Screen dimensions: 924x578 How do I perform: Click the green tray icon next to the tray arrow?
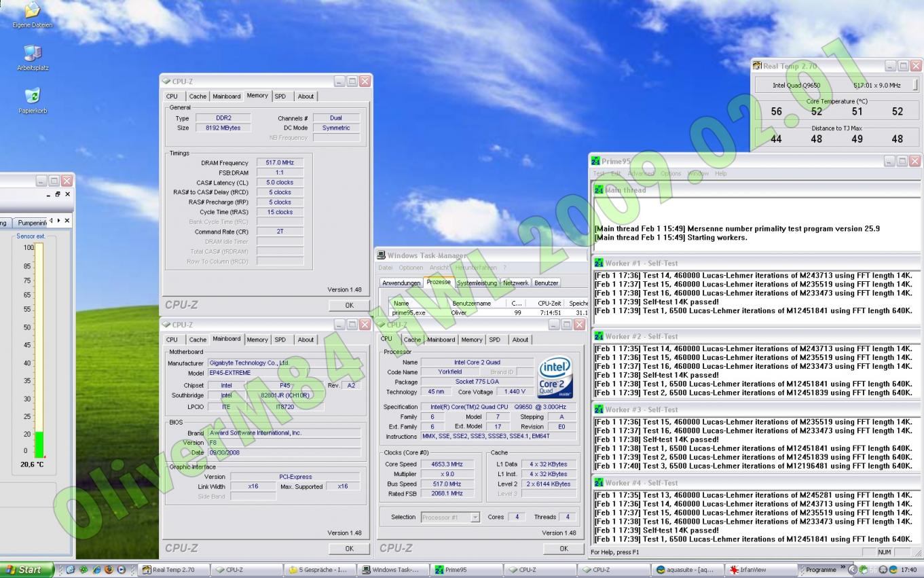tap(864, 570)
